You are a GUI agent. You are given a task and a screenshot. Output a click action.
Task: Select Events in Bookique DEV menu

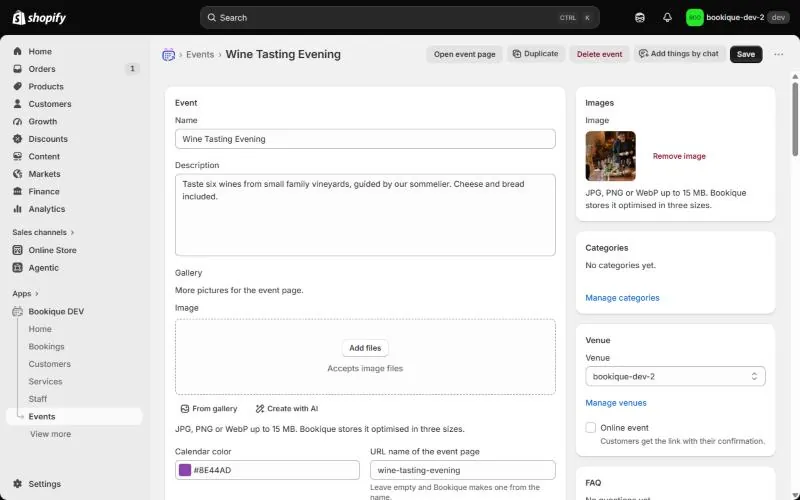coord(74,416)
